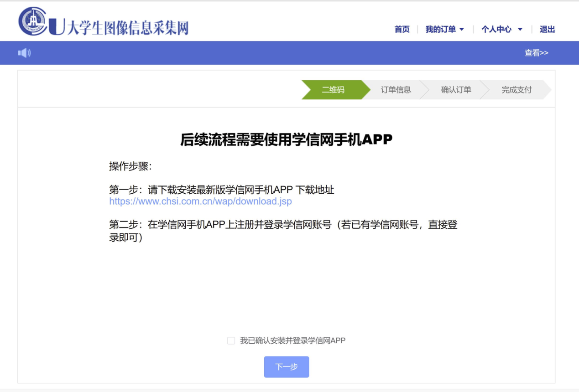The image size is (579, 392).
Task: Go to 首页 home page
Action: (x=402, y=29)
